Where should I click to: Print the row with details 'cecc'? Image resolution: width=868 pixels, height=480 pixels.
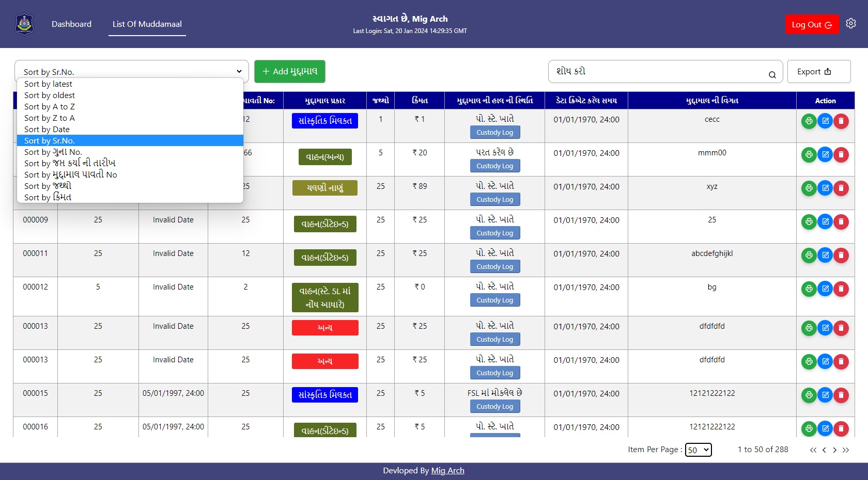click(x=809, y=121)
